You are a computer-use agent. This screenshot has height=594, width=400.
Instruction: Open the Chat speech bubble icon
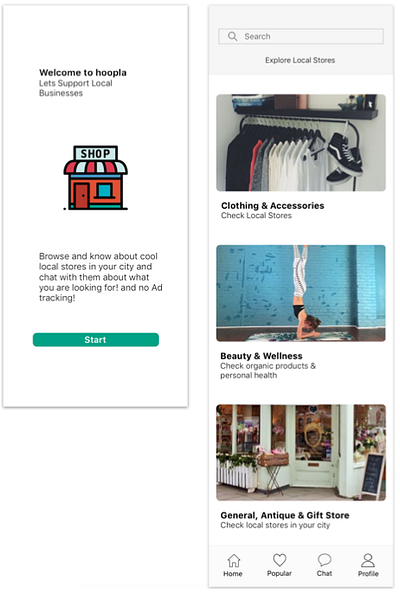pyautogui.click(x=325, y=560)
